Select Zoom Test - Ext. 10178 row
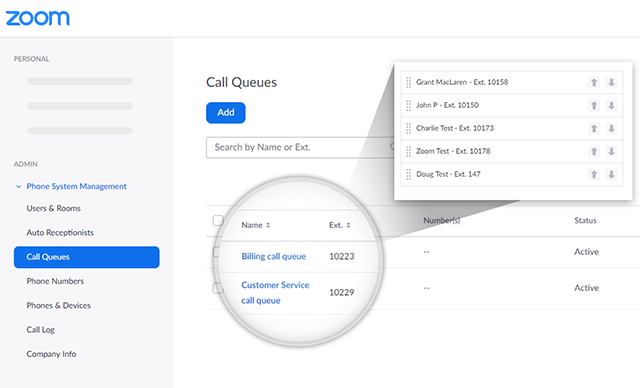 pyautogui.click(x=512, y=151)
